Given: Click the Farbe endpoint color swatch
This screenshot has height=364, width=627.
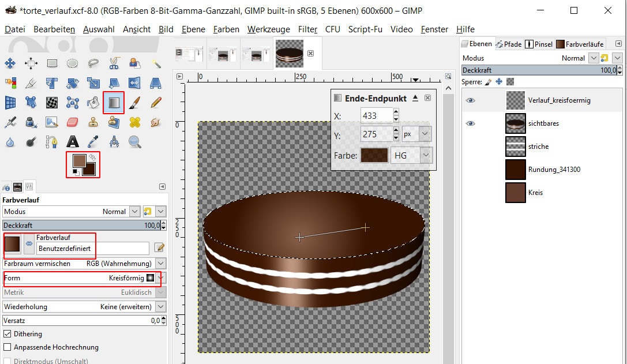Looking at the screenshot, I should point(374,155).
